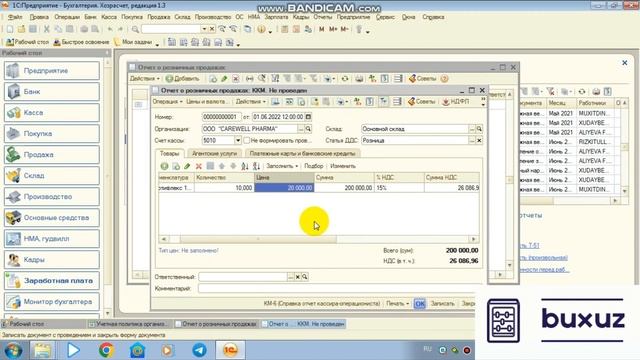
Task: Click Цены и валюта button
Action: (x=207, y=102)
